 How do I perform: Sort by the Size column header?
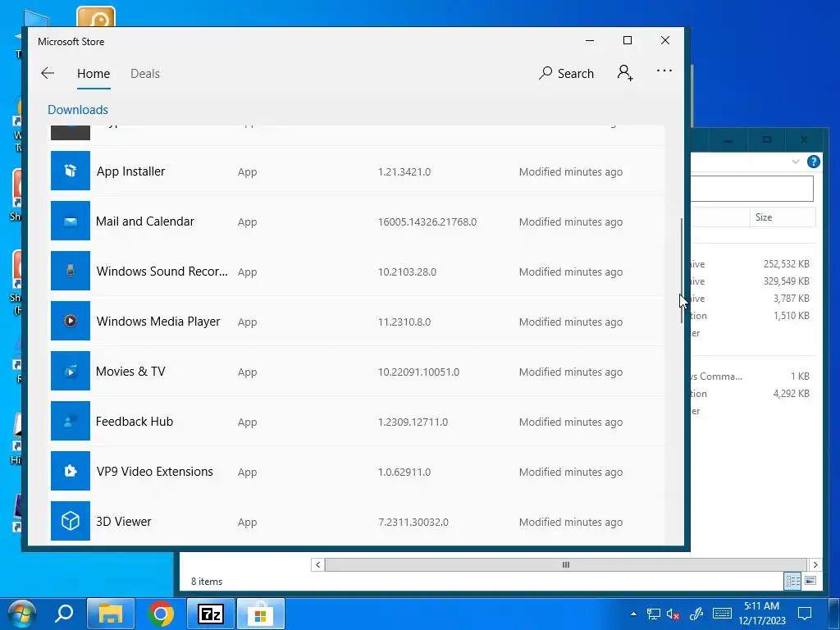point(782,217)
